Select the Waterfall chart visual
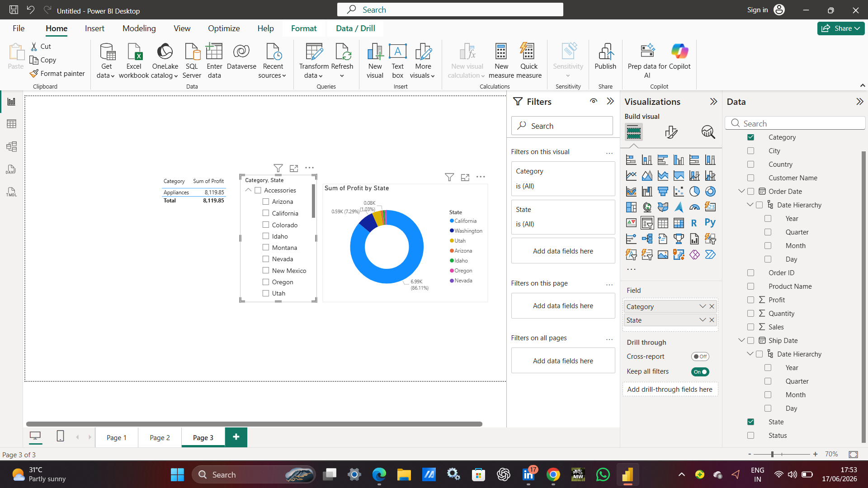 647,192
